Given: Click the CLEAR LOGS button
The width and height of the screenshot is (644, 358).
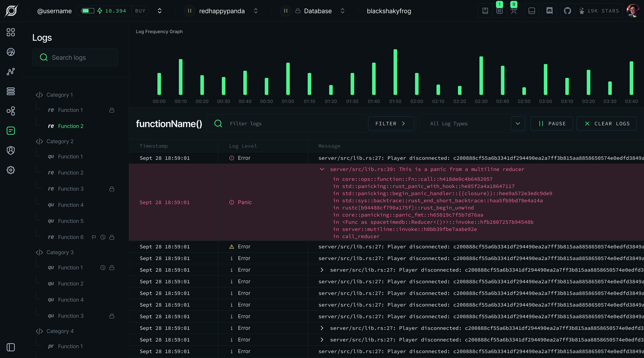Looking at the screenshot, I should 606,124.
